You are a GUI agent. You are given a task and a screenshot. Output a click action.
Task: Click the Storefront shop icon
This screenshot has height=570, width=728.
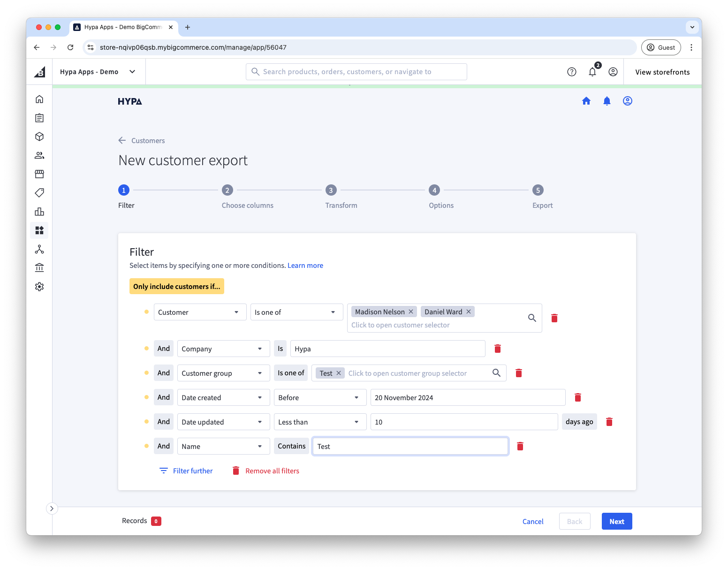[x=39, y=174]
